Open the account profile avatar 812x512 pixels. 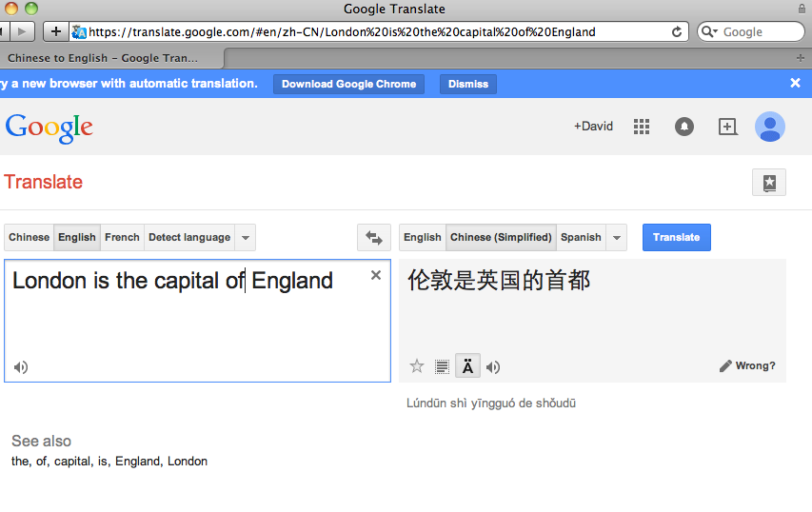point(769,127)
